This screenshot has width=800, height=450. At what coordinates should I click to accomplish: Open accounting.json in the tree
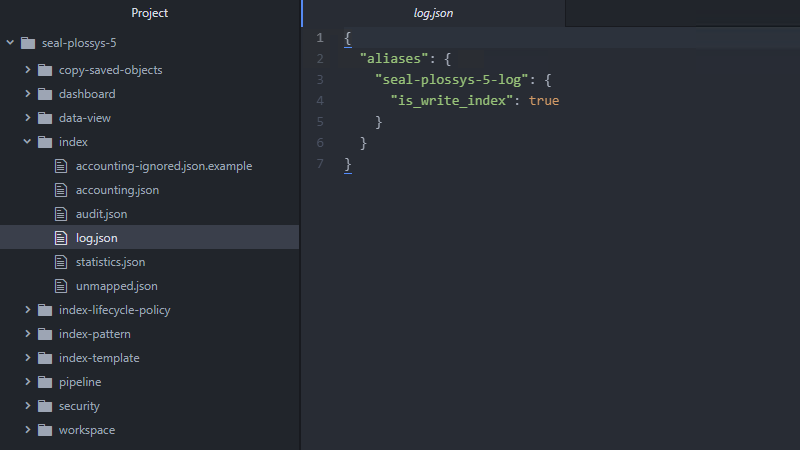tap(117, 190)
